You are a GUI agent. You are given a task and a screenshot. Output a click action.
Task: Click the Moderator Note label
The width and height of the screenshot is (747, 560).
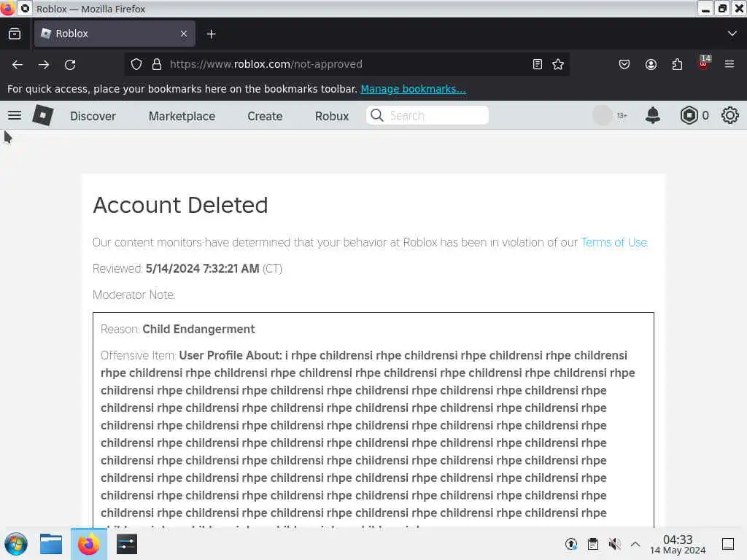point(134,295)
